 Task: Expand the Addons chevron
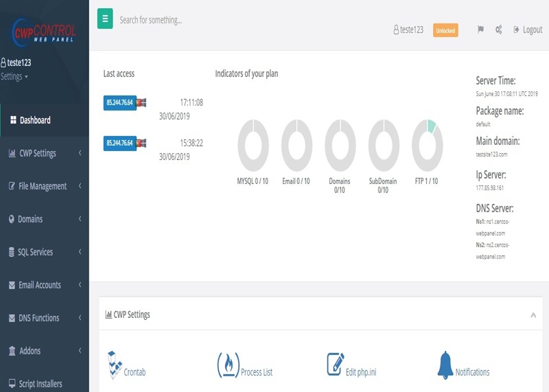point(80,350)
